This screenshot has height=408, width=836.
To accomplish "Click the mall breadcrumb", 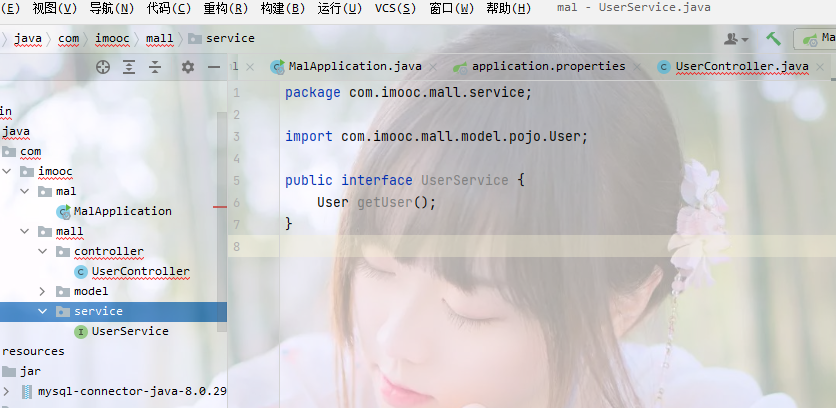I will pyautogui.click(x=159, y=38).
